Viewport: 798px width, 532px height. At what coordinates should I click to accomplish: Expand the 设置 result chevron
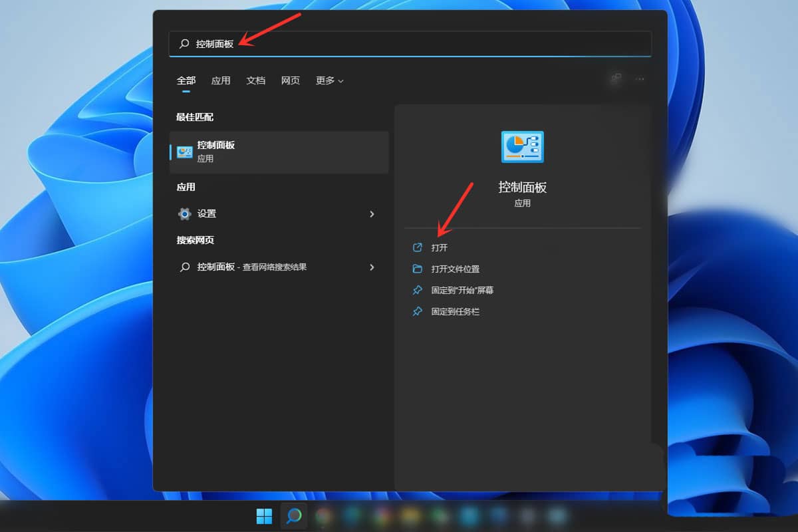point(372,213)
